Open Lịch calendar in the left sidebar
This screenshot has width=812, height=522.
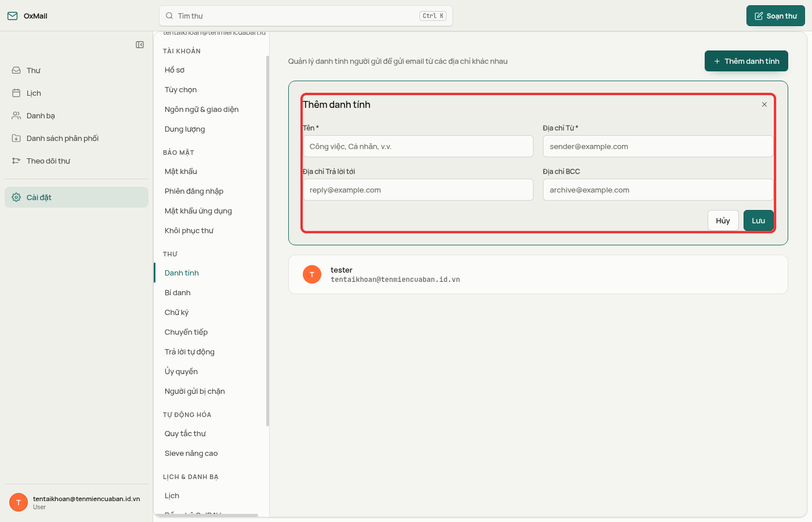coord(77,93)
